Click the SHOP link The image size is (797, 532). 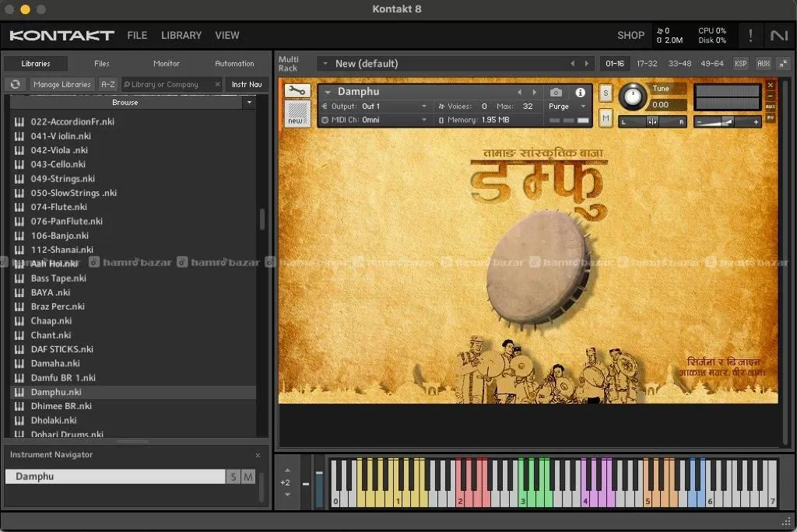click(x=630, y=36)
